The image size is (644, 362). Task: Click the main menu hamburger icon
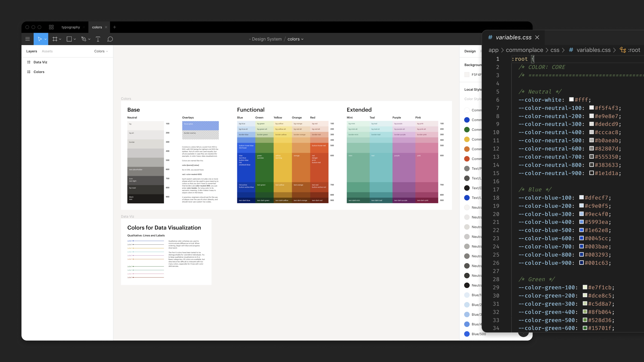click(28, 39)
